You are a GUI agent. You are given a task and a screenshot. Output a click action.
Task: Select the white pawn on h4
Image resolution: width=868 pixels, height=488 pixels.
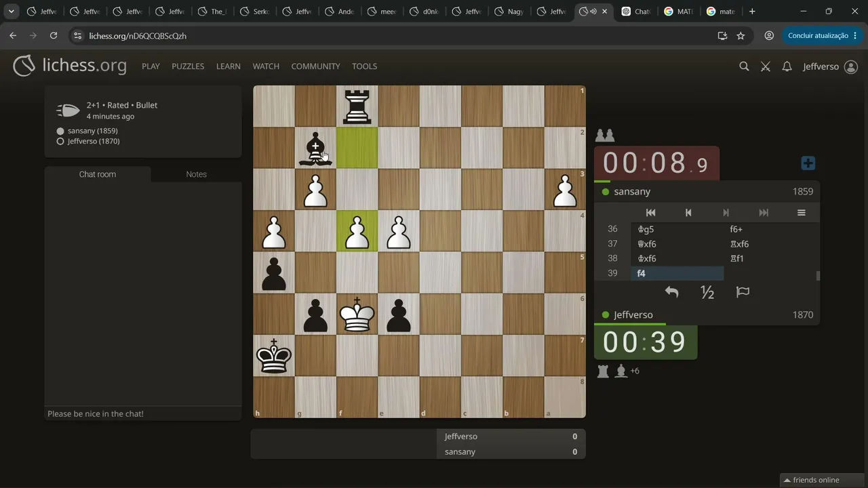point(274,231)
